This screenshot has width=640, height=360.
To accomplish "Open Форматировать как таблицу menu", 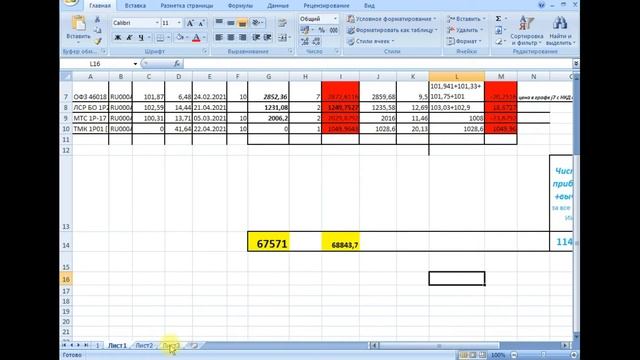I will [392, 30].
